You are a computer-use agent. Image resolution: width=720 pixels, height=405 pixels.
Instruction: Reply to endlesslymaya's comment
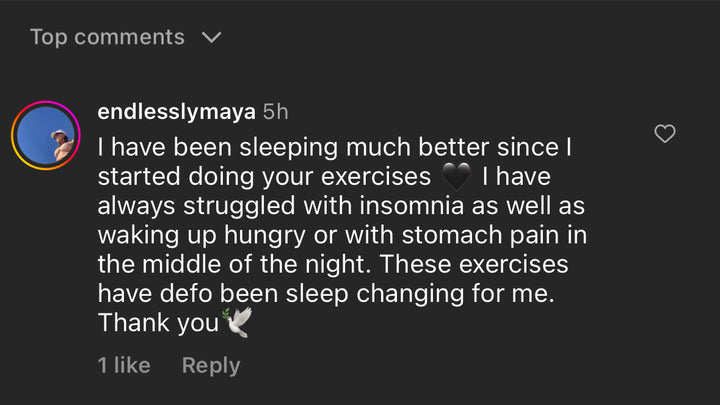(x=210, y=365)
